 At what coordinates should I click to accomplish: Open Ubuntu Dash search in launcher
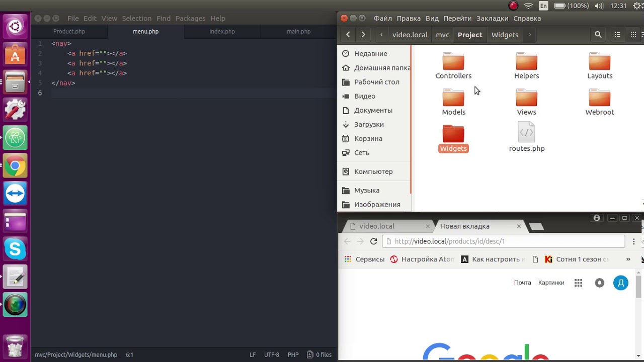pyautogui.click(x=15, y=26)
